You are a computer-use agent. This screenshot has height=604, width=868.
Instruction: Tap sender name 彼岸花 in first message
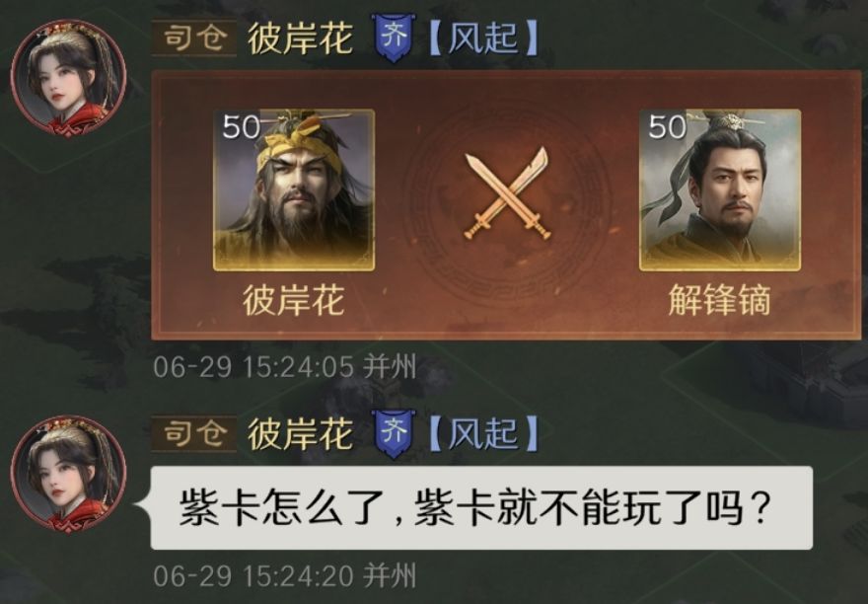tap(300, 38)
